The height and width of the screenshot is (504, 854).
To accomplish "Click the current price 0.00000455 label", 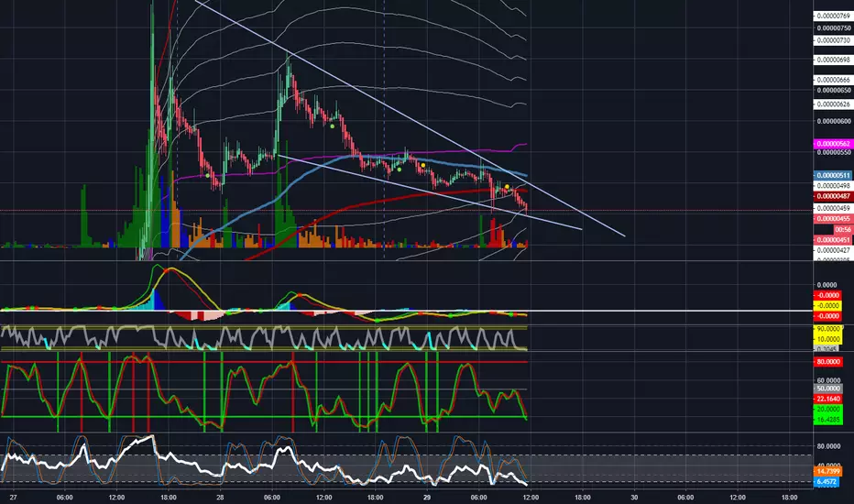I will pos(832,218).
